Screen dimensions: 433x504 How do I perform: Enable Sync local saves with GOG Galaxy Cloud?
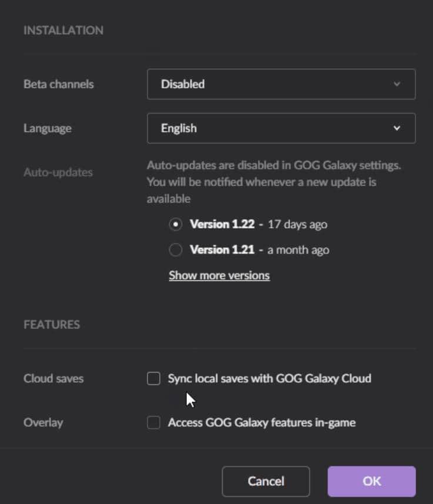153,378
